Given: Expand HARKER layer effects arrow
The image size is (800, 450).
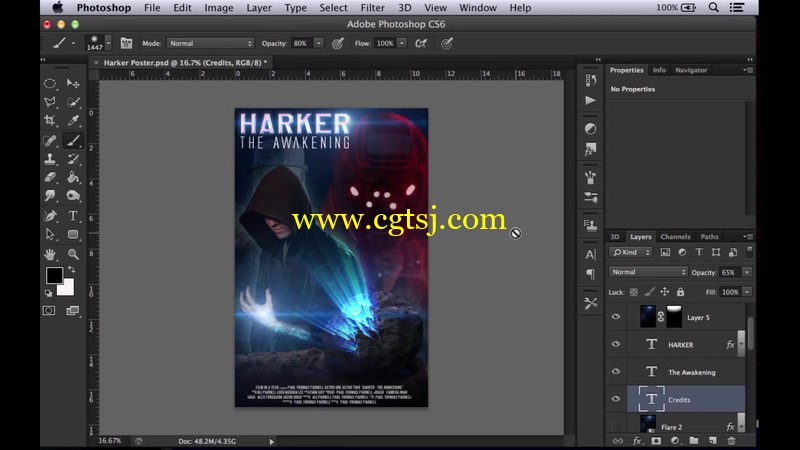Looking at the screenshot, I should coord(741,344).
